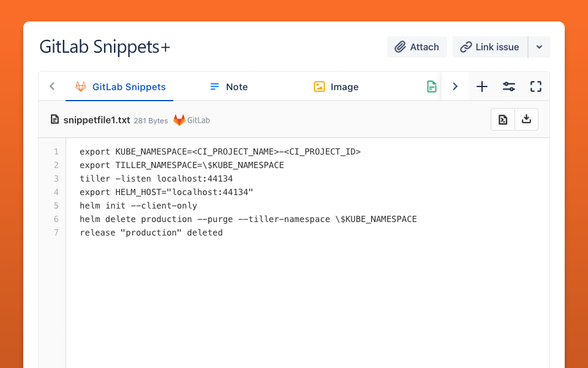Switch to the Image tab
This screenshot has width=588, height=368.
(344, 86)
